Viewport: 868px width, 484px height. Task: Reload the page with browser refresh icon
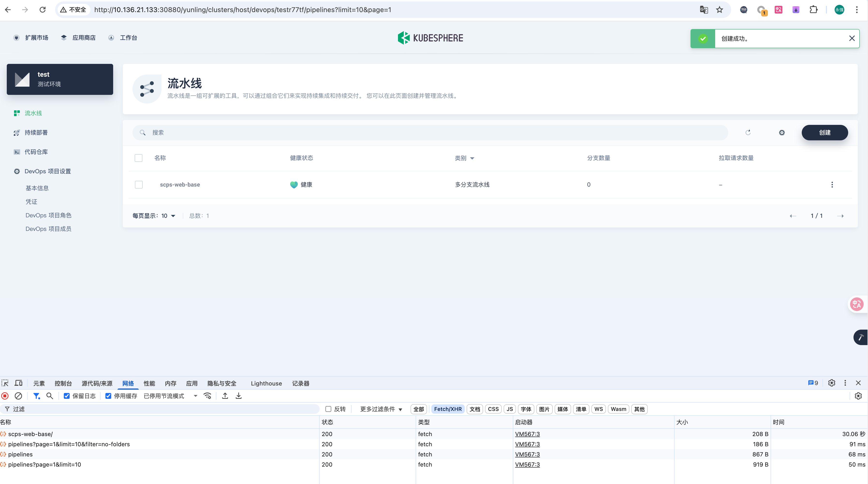tap(43, 10)
